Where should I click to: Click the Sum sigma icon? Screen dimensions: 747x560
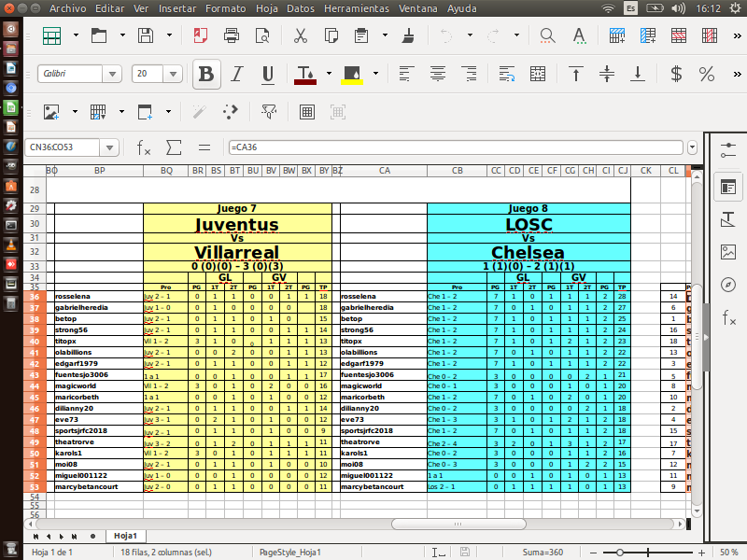(x=174, y=147)
